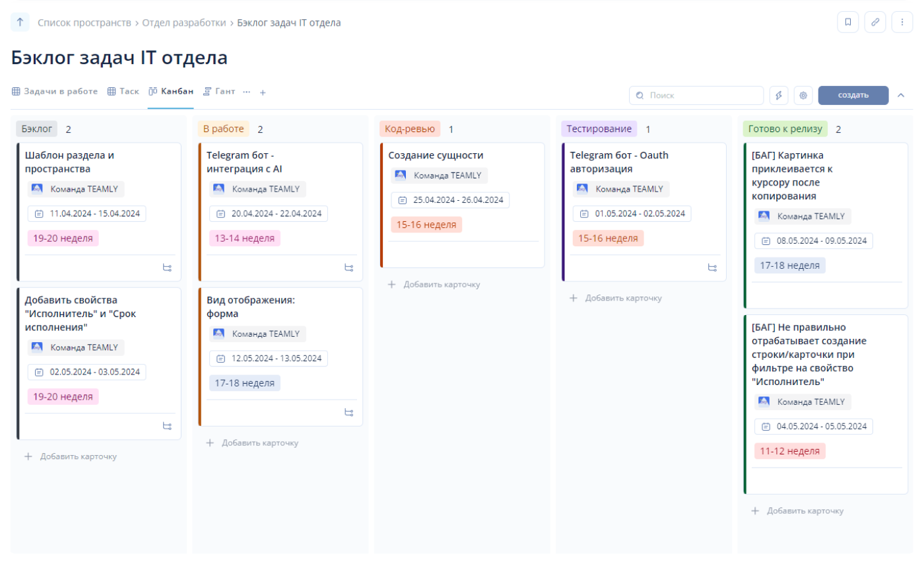Click the bookmark icon in top right
The image size is (924, 568).
(x=849, y=22)
